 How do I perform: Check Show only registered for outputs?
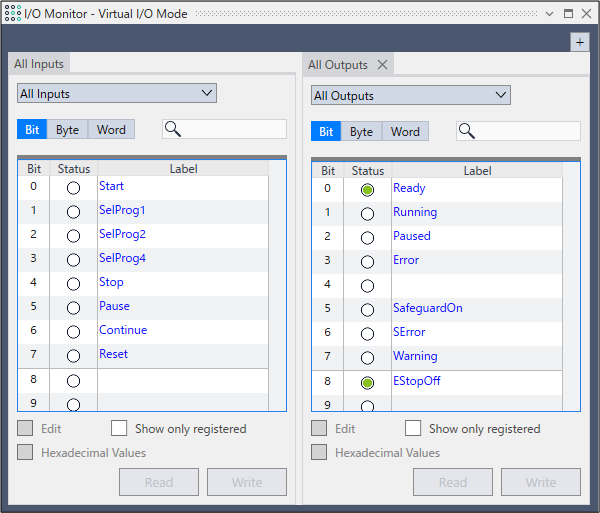[x=413, y=428]
